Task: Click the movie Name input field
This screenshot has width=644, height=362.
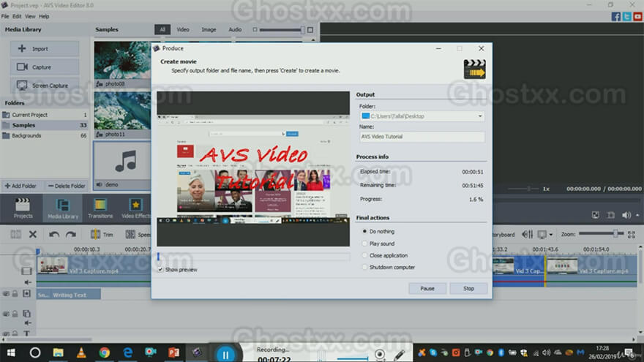Action: 422,137
